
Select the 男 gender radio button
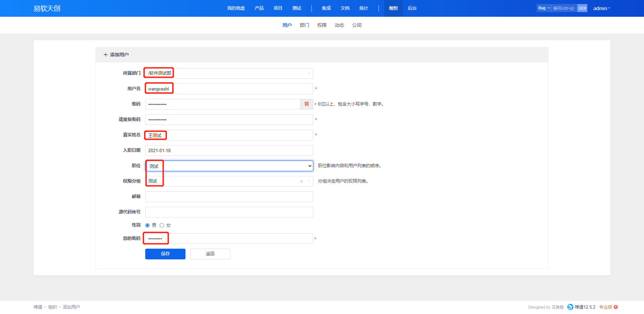[147, 225]
